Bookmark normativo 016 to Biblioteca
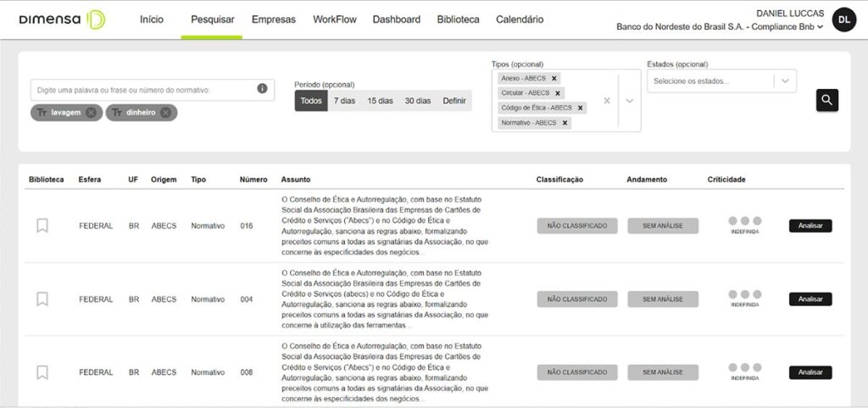The width and height of the screenshot is (868, 408). coord(42,226)
